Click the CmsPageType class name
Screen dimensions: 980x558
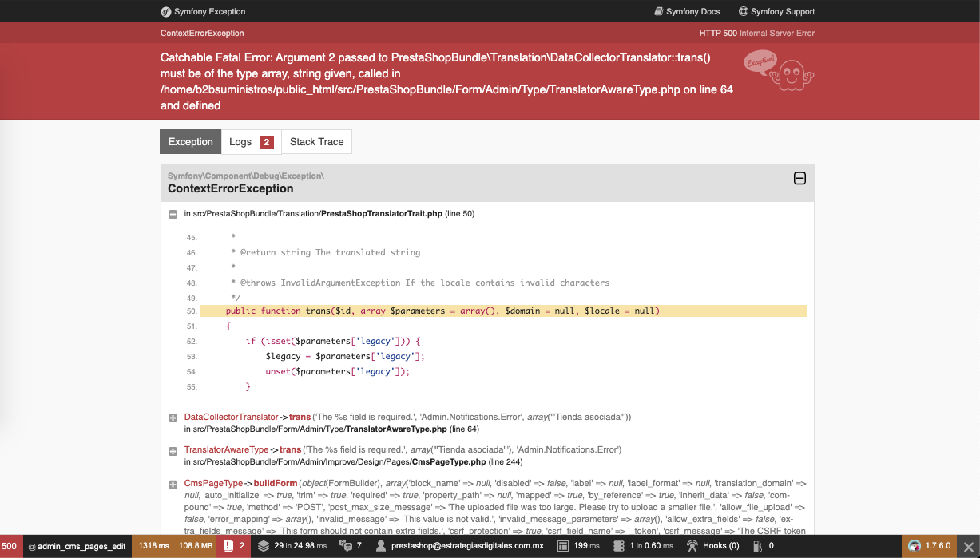point(213,483)
